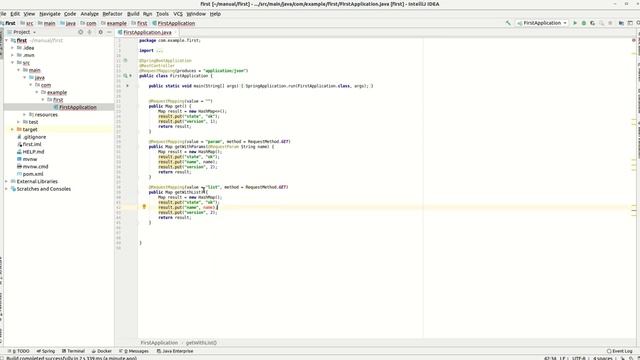Image resolution: width=640 pixels, height=360 pixels.
Task: Open the Project view selector dropdown
Action: pos(22,32)
